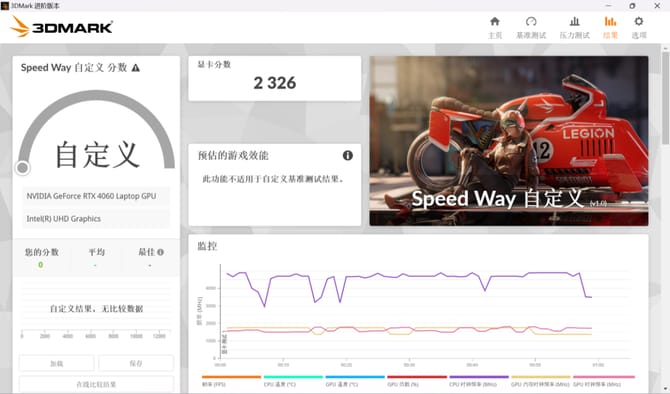Viewport: 670px width, 394px height.
Task: Click the vertical scrollbar on the right
Action: [665, 97]
